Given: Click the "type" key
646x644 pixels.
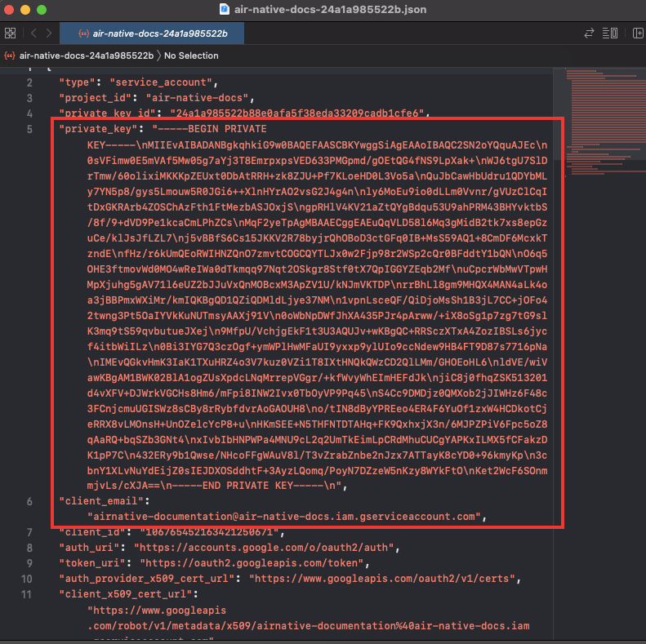Looking at the screenshot, I should pyautogui.click(x=77, y=82).
